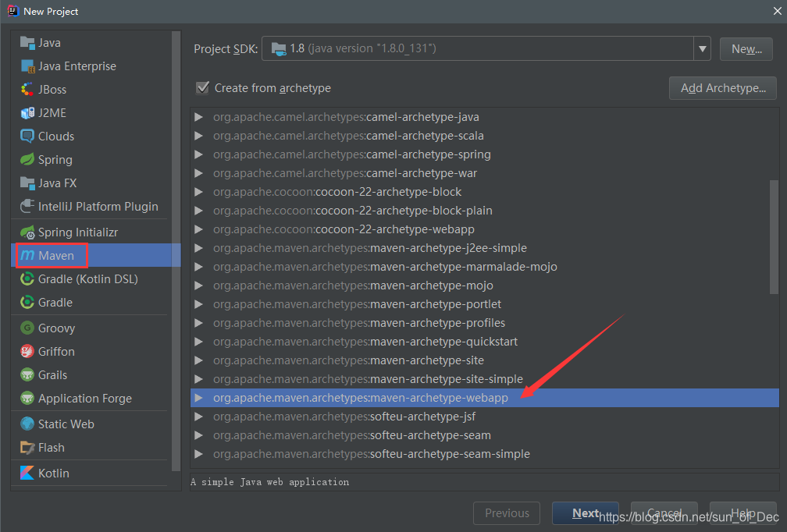Click the Cancel button
This screenshot has height=532, width=787.
click(x=664, y=513)
